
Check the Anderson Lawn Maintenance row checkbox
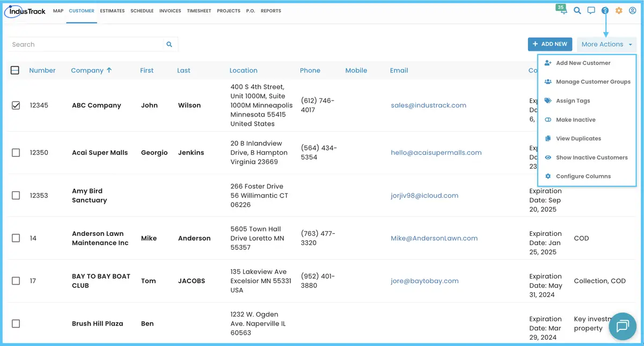(16, 238)
